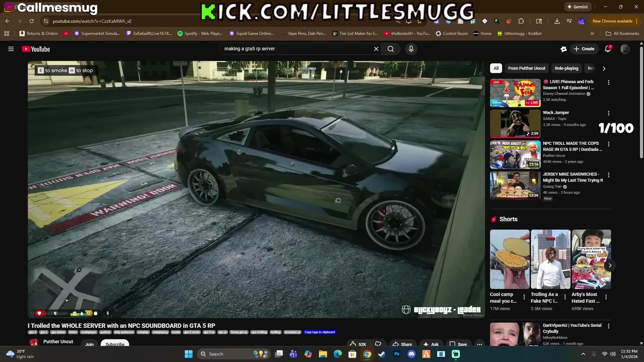The height and width of the screenshot is (362, 644).
Task: Open Control Room bookmark
Action: [x=452, y=34]
